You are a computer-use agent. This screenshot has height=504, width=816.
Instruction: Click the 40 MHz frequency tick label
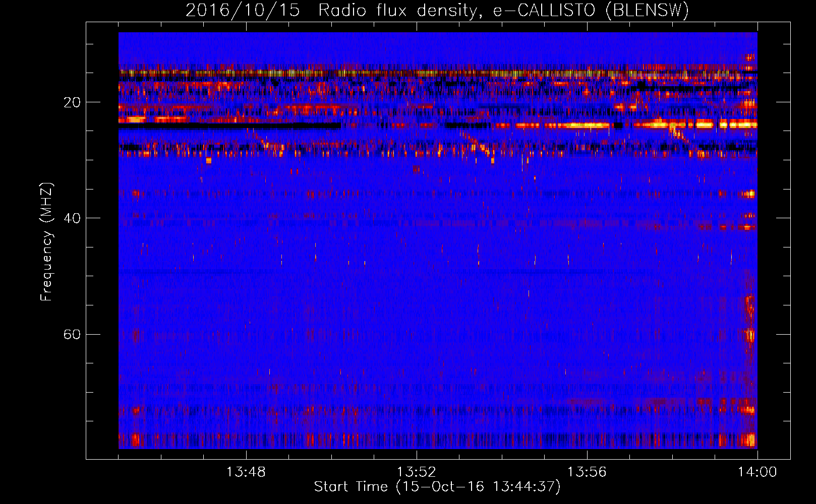(72, 218)
